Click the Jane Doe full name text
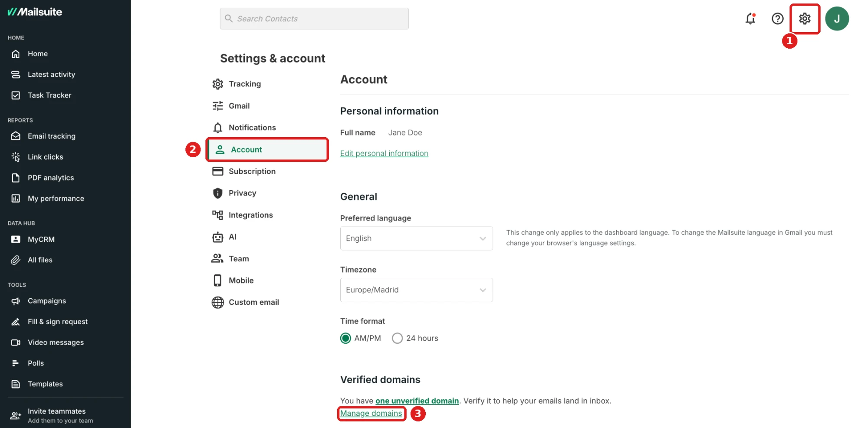 (405, 133)
